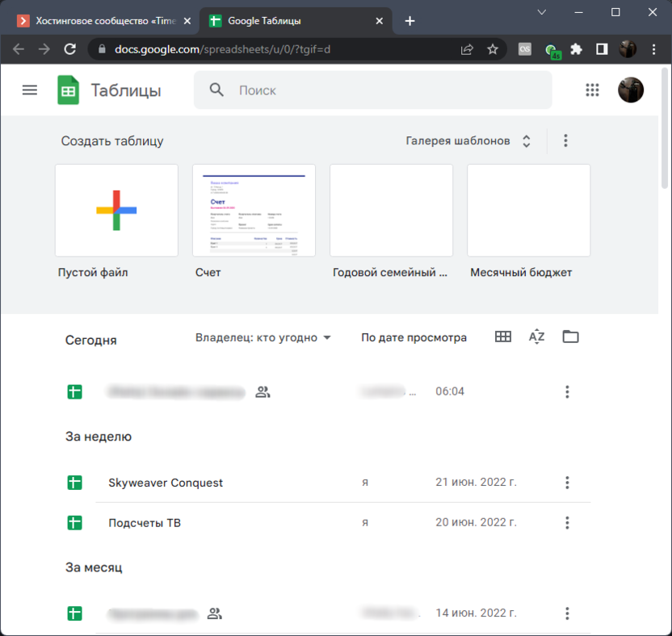Toggle the browser side panel

click(602, 49)
